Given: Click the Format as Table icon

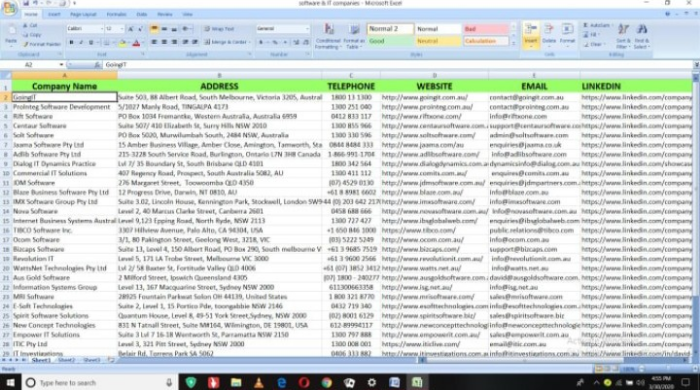Looking at the screenshot, I should 354,29.
